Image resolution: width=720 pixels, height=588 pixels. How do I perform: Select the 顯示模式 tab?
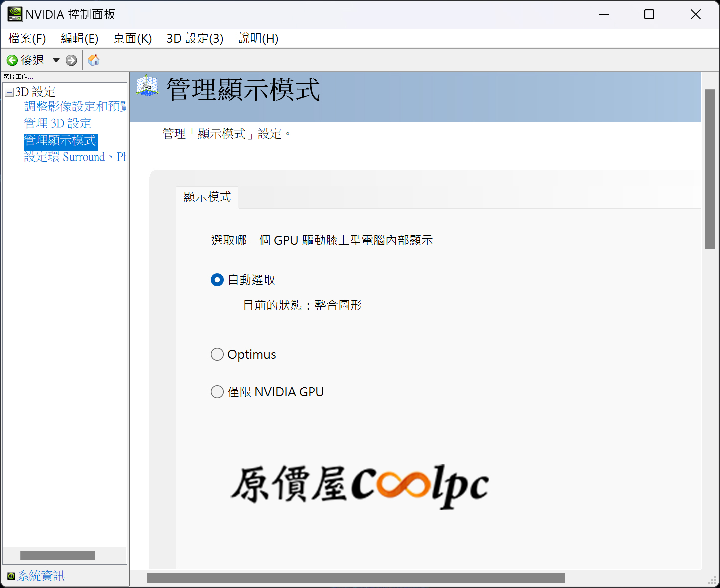tap(207, 197)
